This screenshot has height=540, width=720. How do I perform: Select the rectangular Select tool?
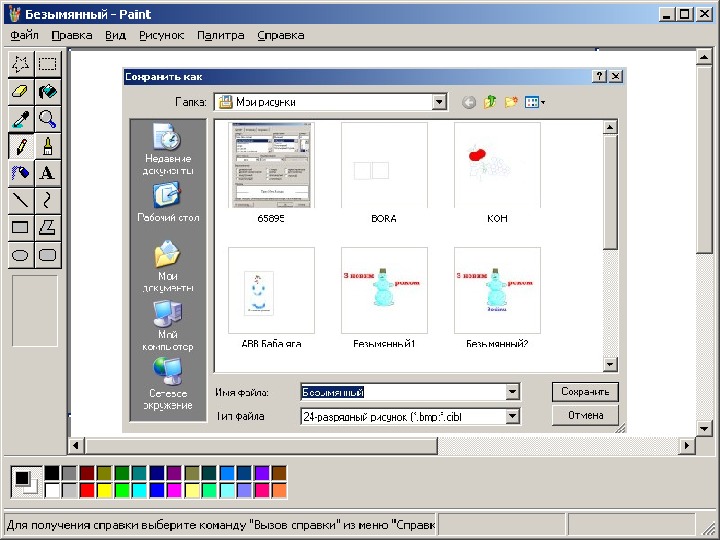coord(48,63)
